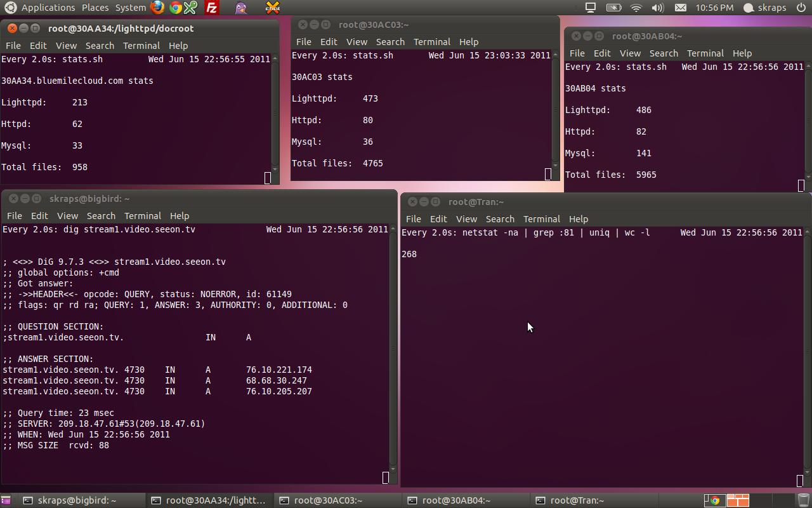Click the 268 netstat count in root@Tran
Viewport: 812px width, 508px height.
(409, 254)
